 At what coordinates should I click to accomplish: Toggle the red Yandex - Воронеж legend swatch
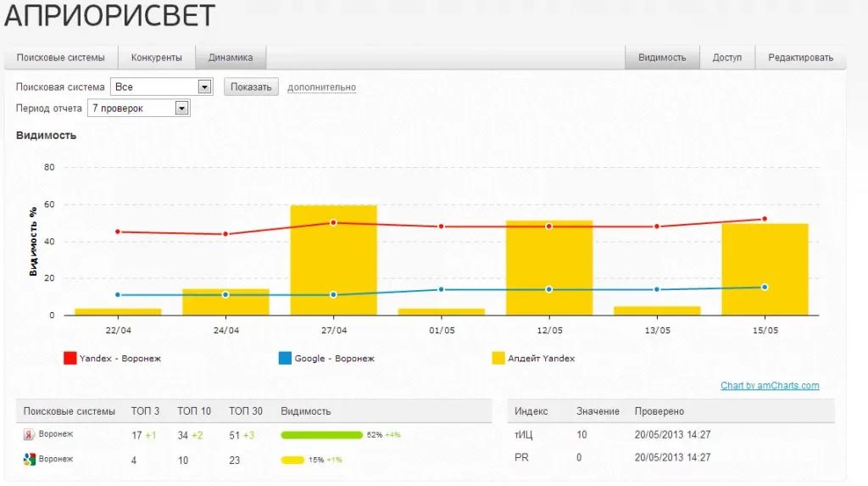pyautogui.click(x=70, y=358)
